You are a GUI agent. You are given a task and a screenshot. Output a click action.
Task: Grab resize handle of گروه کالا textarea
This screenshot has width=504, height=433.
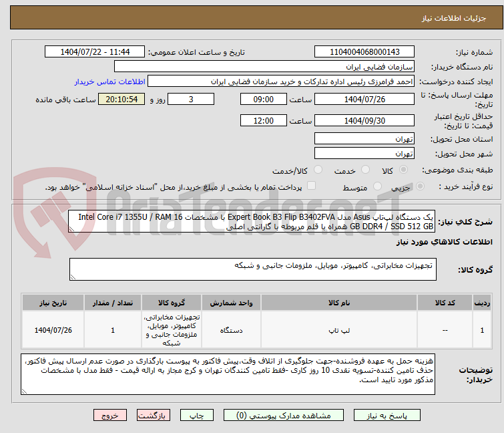pos(73,277)
